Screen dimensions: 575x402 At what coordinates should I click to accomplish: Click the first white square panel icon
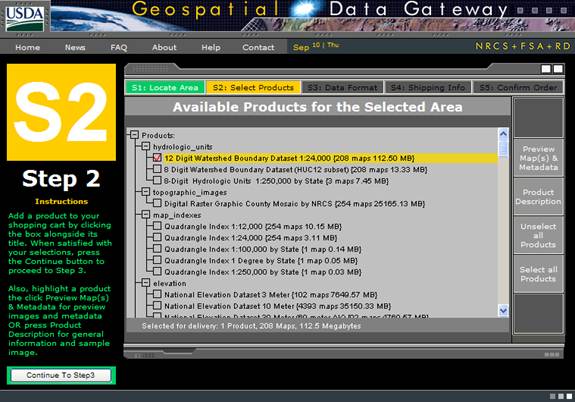[x=546, y=69]
